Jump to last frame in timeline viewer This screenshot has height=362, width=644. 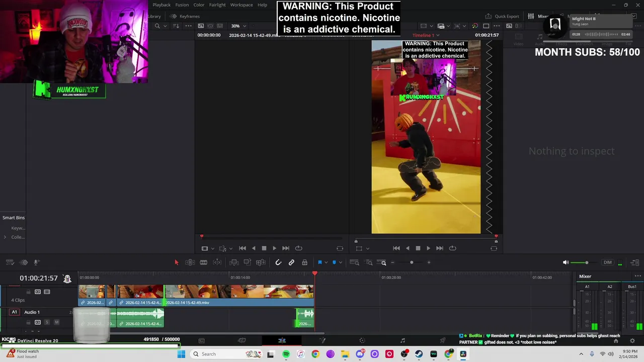440,248
